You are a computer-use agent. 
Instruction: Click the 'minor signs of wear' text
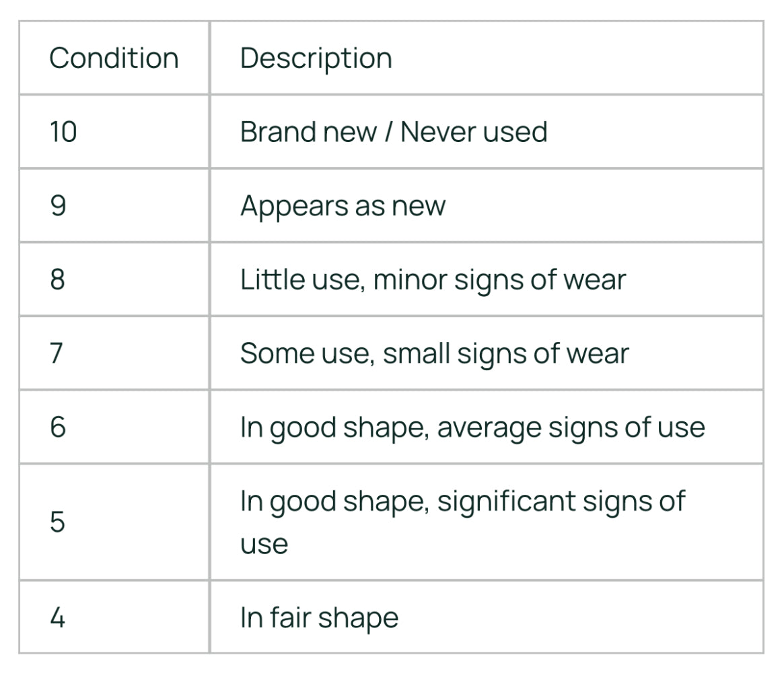point(499,279)
